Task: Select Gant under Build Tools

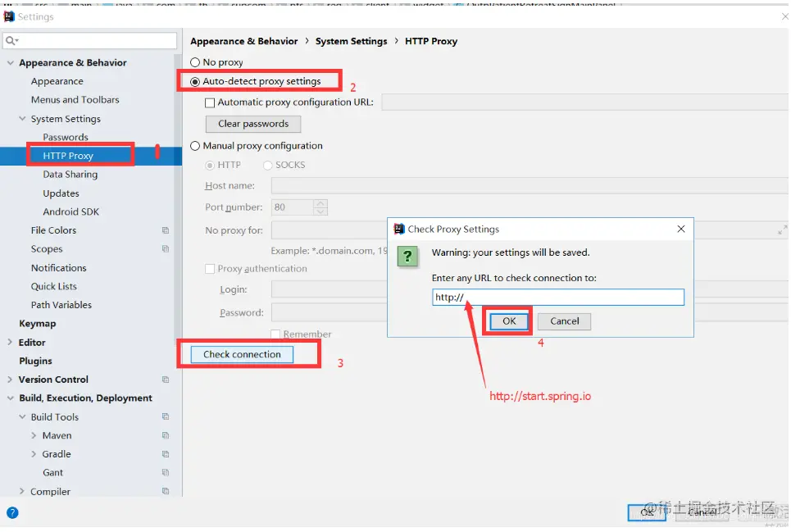Action: coord(53,472)
